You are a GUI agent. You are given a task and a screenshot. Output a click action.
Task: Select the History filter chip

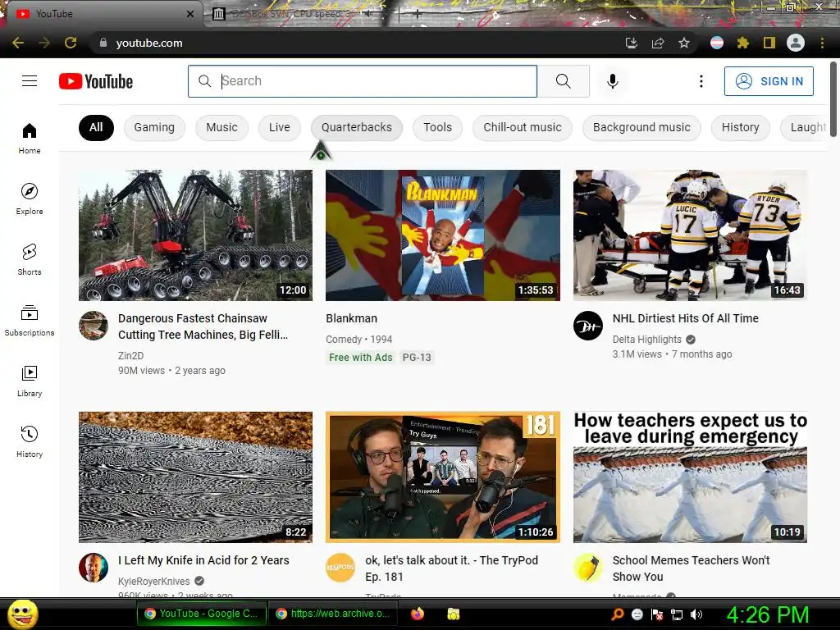click(x=741, y=127)
